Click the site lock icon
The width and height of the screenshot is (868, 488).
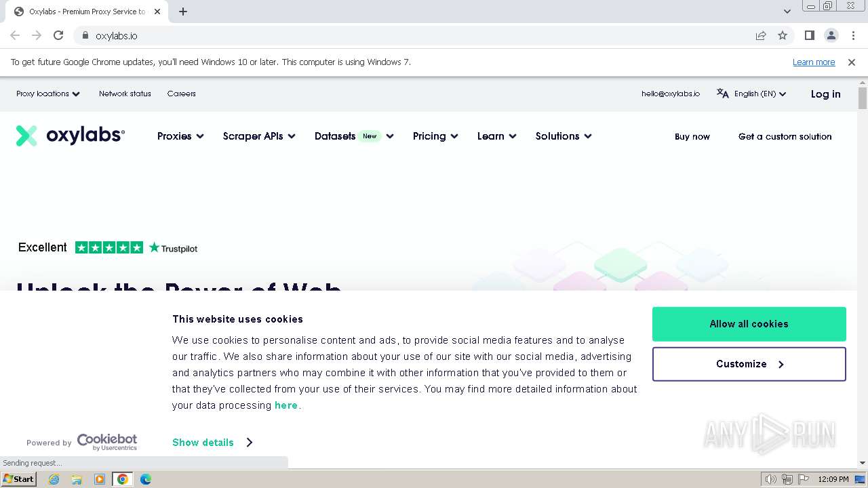(x=85, y=35)
